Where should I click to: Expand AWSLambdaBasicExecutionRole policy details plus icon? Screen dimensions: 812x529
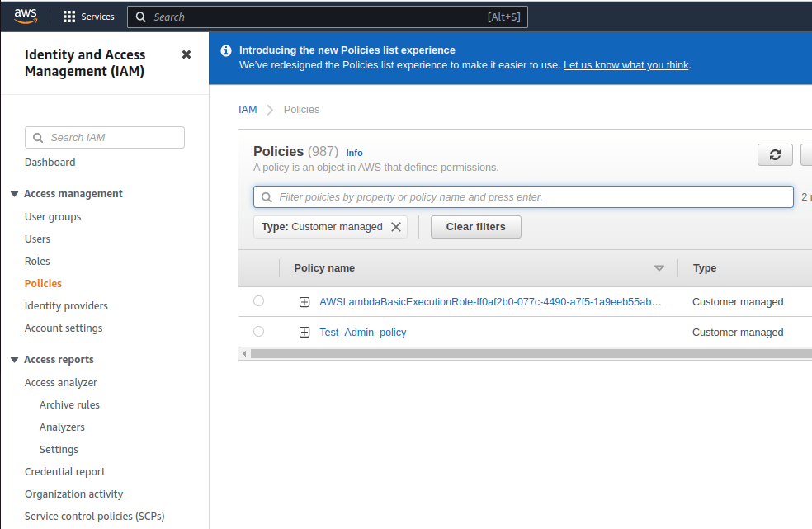[x=304, y=302]
